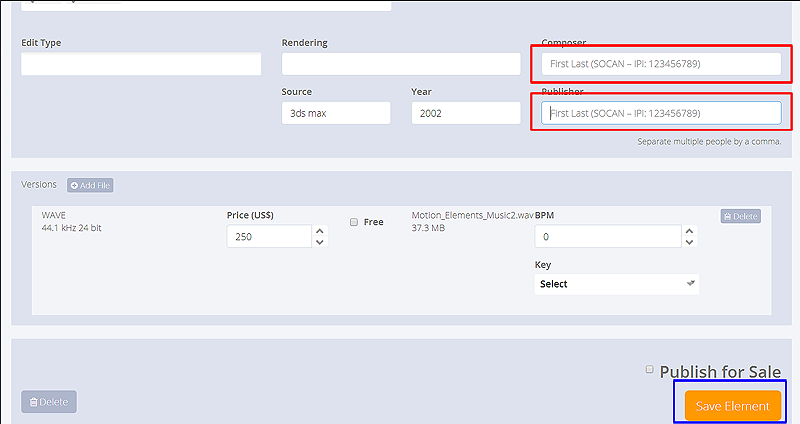The image size is (800, 424).
Task: Click the BPM value field
Action: 607,237
